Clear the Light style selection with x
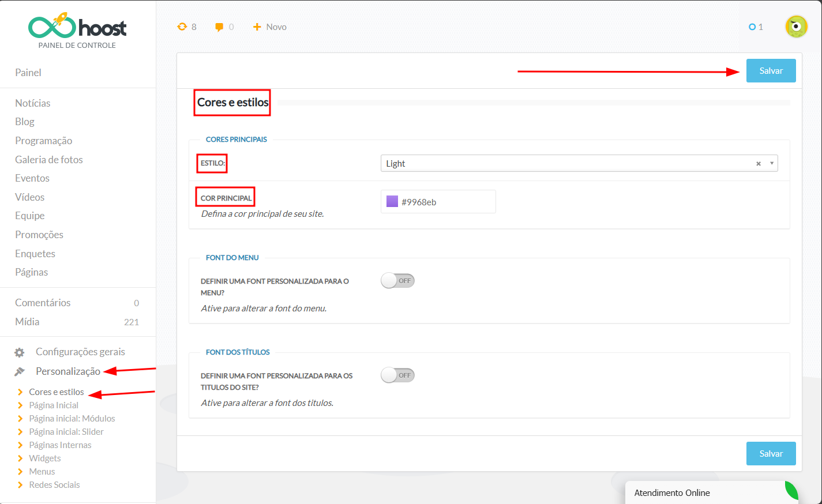 pyautogui.click(x=758, y=164)
